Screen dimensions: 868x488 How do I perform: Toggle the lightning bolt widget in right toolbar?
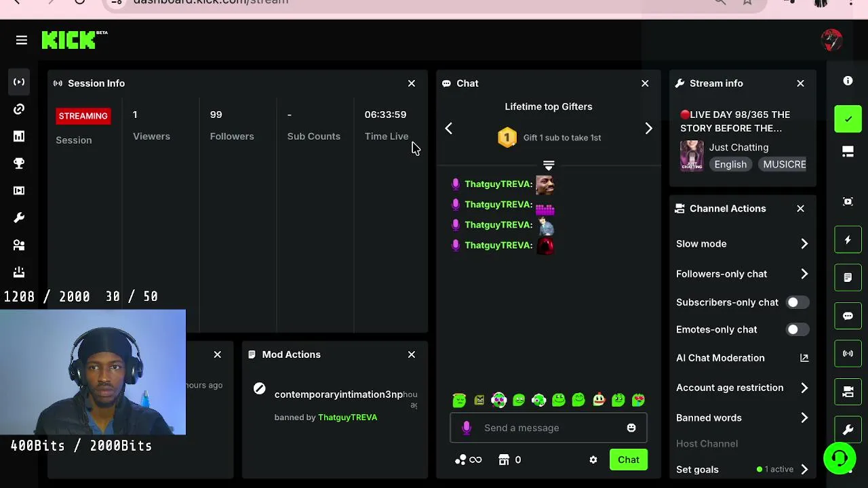pyautogui.click(x=848, y=240)
